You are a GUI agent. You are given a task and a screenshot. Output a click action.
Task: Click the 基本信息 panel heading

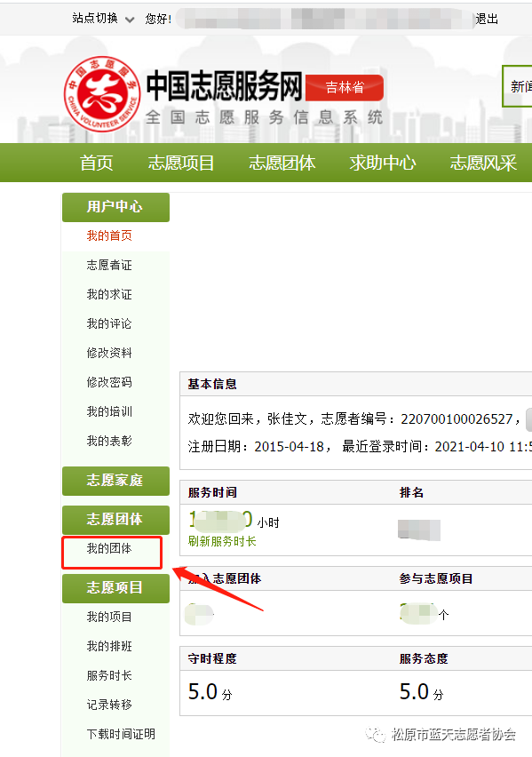click(x=212, y=385)
